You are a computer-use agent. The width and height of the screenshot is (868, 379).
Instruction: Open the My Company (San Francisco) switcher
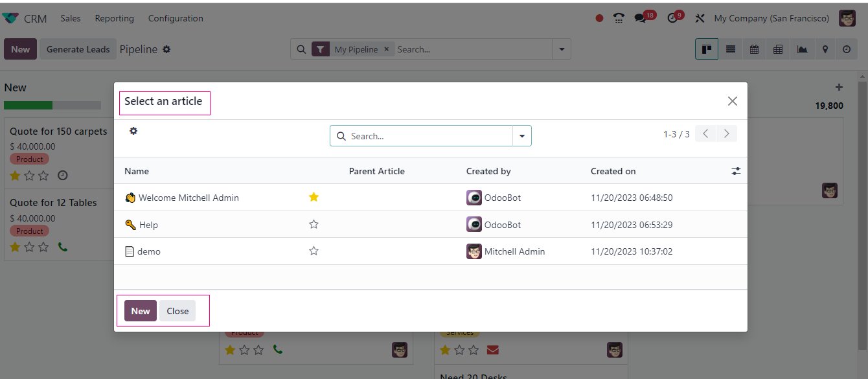[771, 18]
